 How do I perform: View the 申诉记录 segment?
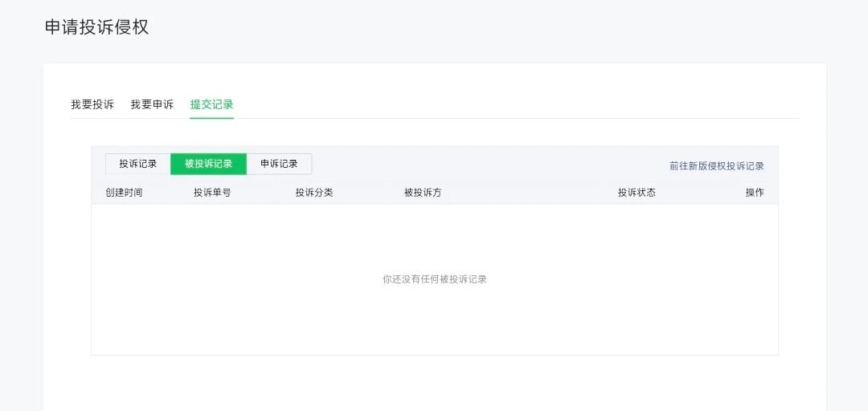(279, 164)
